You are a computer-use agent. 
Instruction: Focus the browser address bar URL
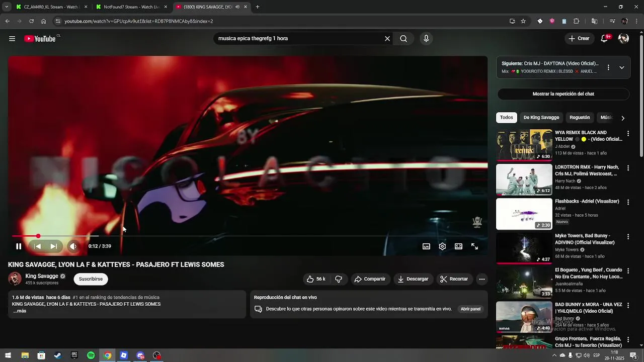tap(139, 21)
